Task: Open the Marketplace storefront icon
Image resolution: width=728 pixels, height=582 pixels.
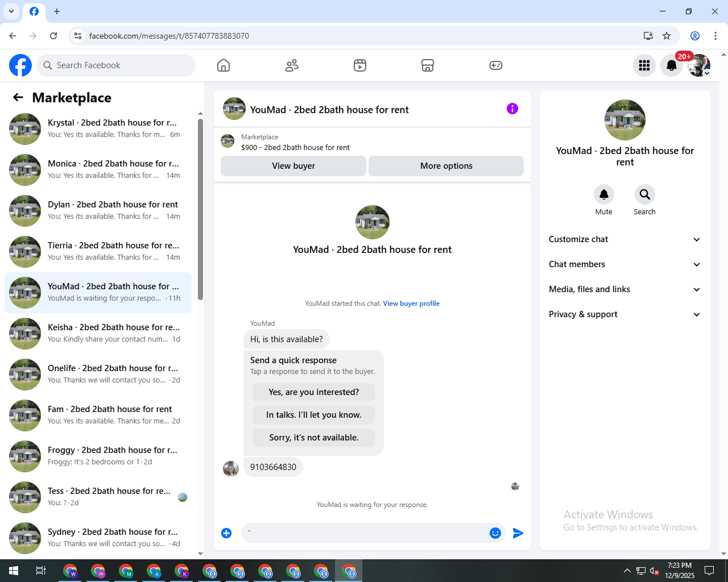Action: (x=428, y=65)
